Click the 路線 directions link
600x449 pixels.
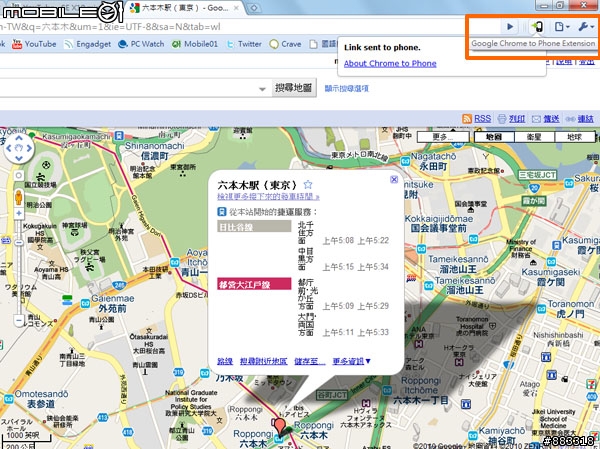point(225,361)
